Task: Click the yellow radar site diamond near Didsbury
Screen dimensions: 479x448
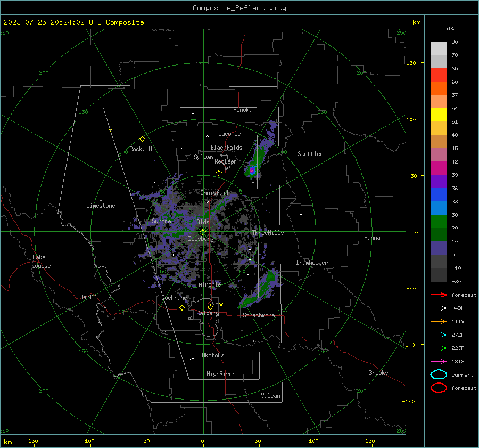Action: point(203,232)
